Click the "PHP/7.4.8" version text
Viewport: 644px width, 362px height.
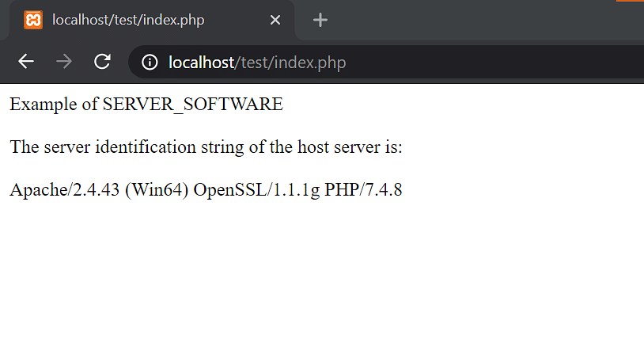click(363, 190)
